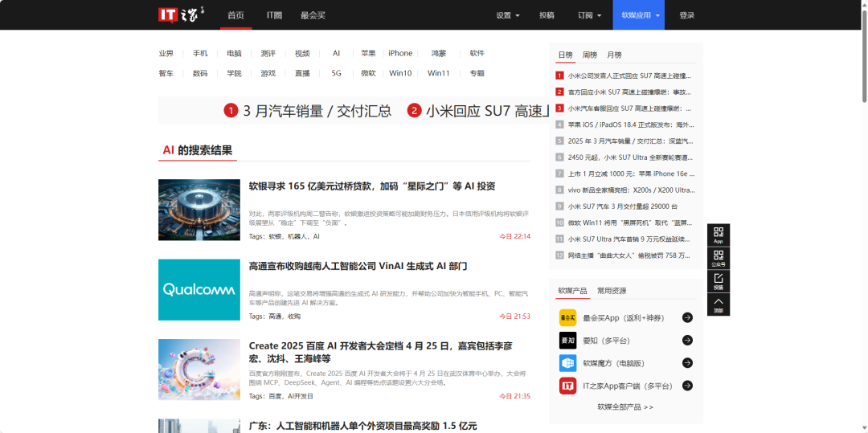Image resolution: width=868 pixels, height=433 pixels.
Task: Open the 业界 category
Action: [x=166, y=54]
